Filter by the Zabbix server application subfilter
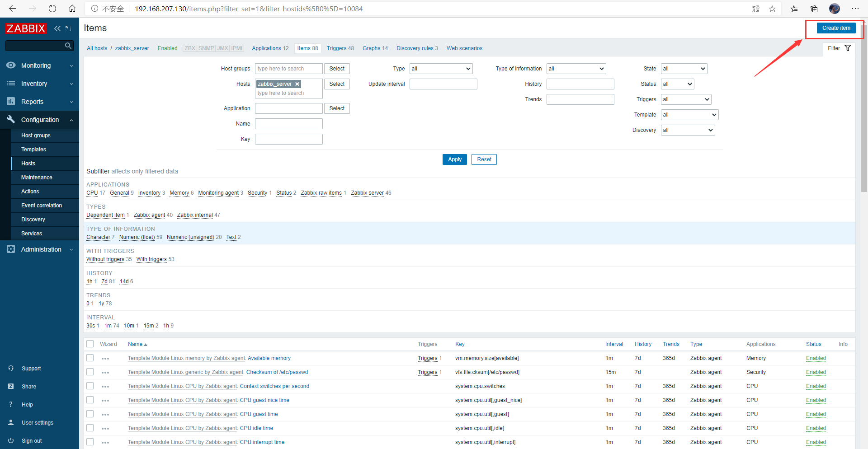 click(x=367, y=193)
